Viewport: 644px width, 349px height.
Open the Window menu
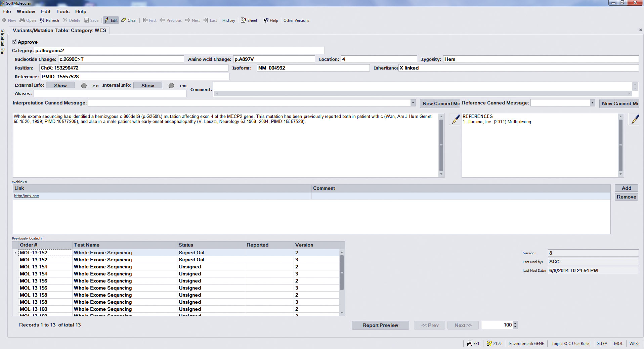(x=26, y=11)
